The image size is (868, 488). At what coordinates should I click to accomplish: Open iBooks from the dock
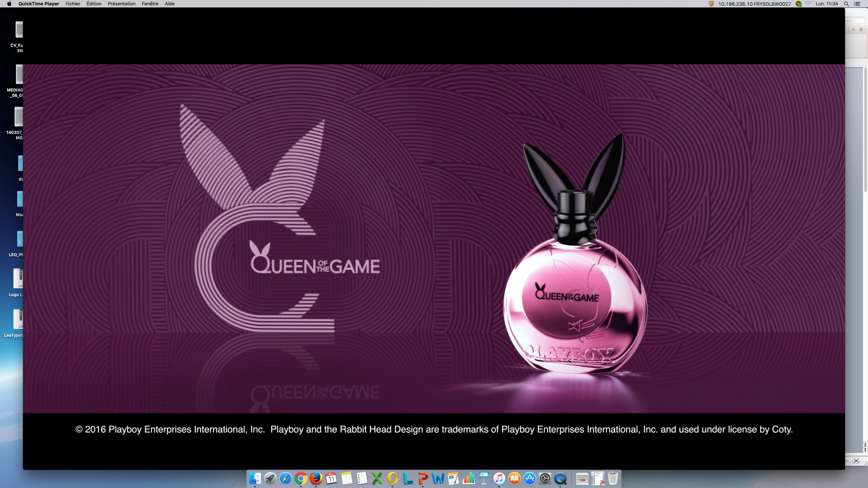pos(514,479)
